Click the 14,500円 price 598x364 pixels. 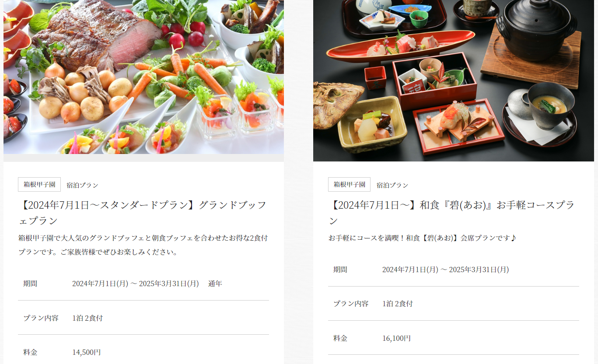(x=87, y=352)
